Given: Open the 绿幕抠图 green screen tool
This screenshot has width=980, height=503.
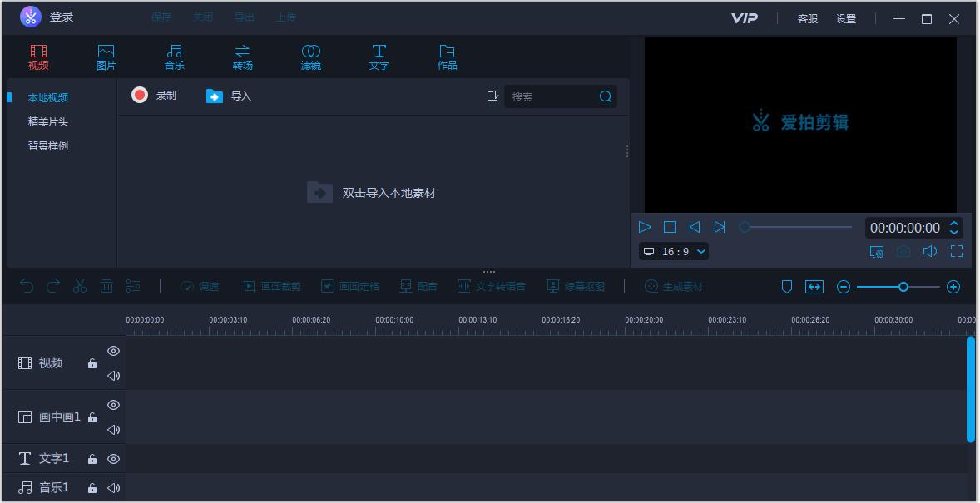Looking at the screenshot, I should pos(576,286).
